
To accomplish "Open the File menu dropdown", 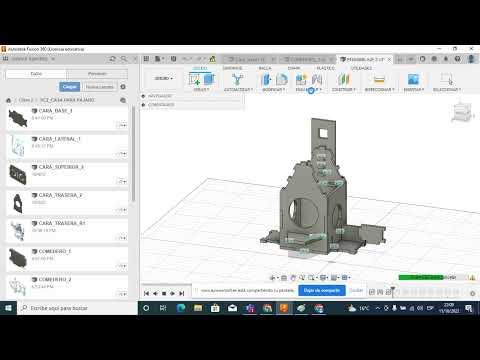I will point(159,59).
